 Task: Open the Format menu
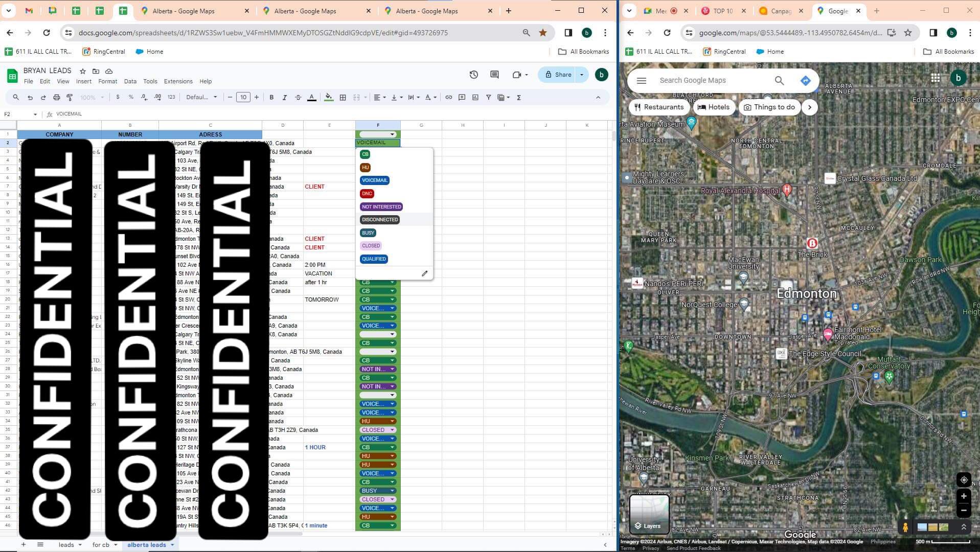[107, 81]
